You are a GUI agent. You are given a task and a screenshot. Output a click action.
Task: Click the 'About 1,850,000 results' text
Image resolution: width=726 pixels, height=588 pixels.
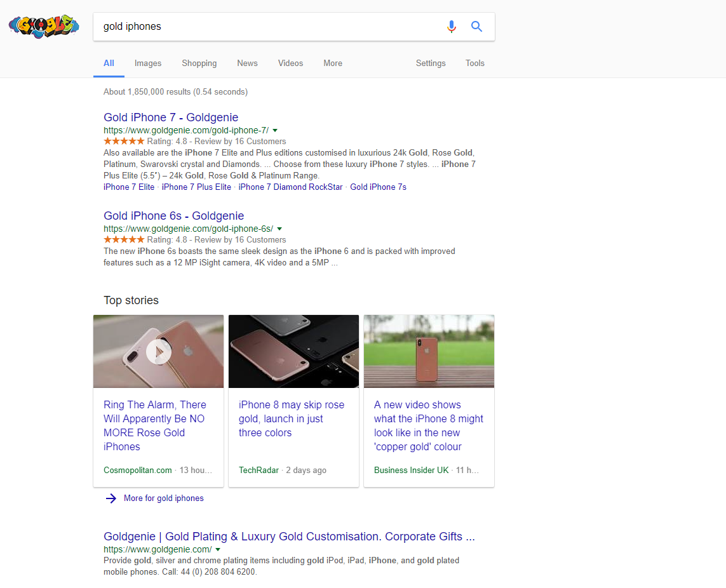pos(175,91)
